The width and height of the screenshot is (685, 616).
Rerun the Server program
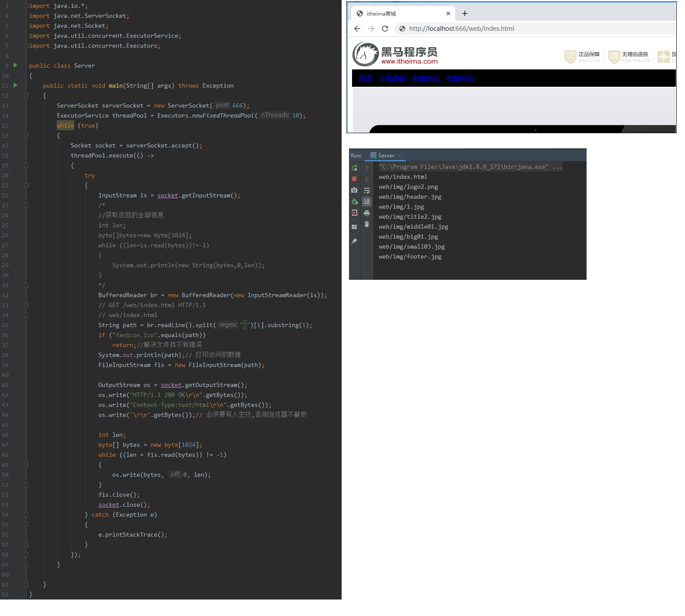pyautogui.click(x=354, y=168)
